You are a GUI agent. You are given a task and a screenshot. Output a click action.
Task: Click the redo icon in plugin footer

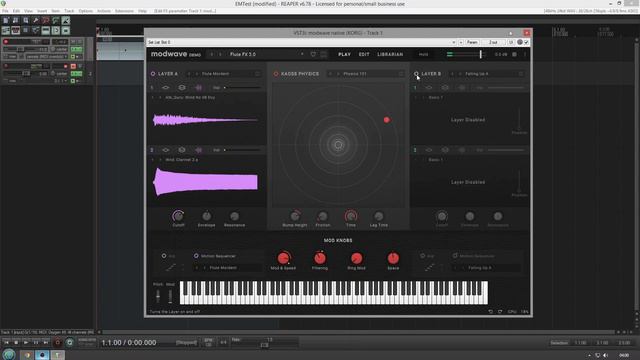click(500, 311)
